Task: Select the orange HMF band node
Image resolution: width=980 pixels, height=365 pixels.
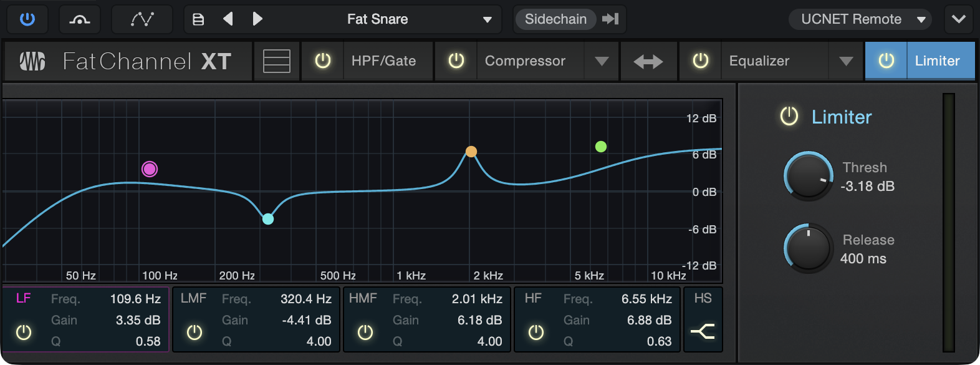Action: click(x=471, y=152)
